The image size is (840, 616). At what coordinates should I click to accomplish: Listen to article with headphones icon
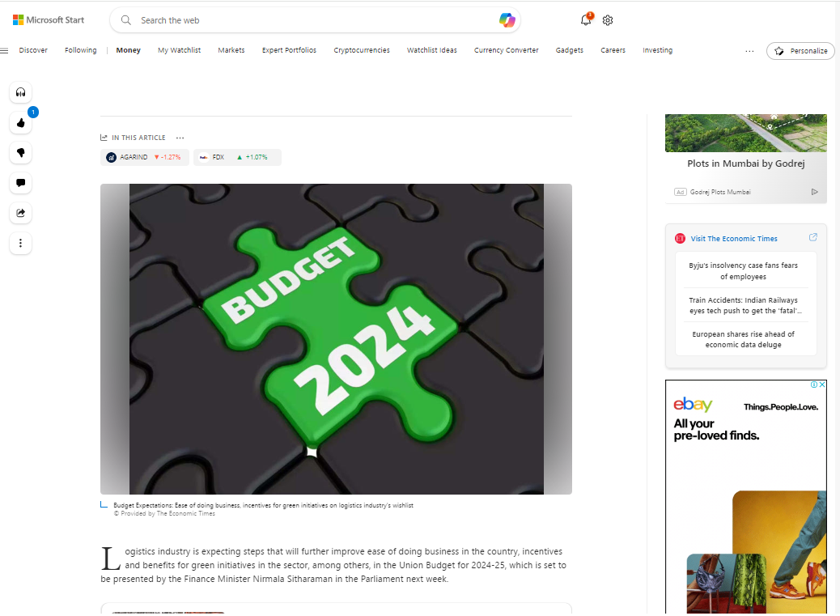point(20,92)
